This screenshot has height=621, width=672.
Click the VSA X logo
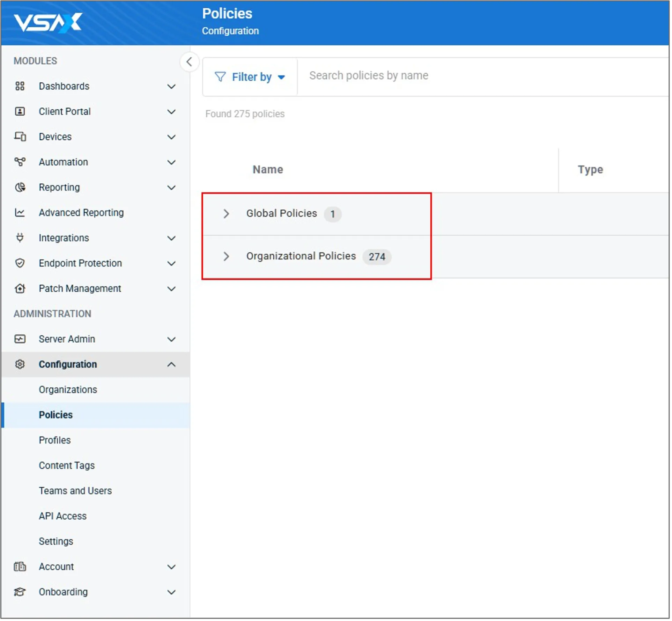point(48,23)
